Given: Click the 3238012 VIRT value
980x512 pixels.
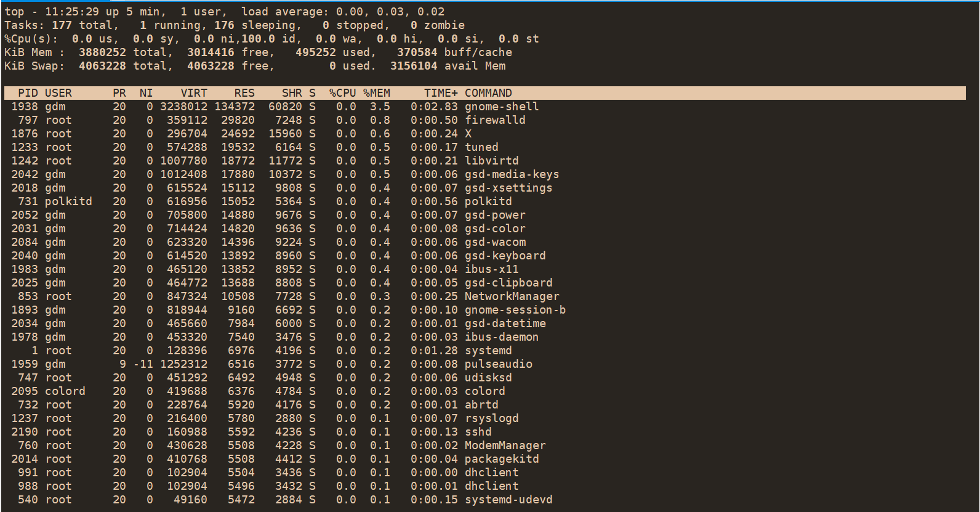Looking at the screenshot, I should 183,107.
